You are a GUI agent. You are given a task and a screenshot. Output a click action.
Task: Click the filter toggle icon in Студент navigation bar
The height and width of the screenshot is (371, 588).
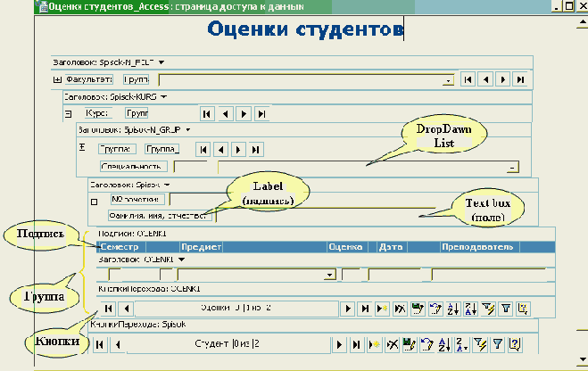[x=499, y=343]
